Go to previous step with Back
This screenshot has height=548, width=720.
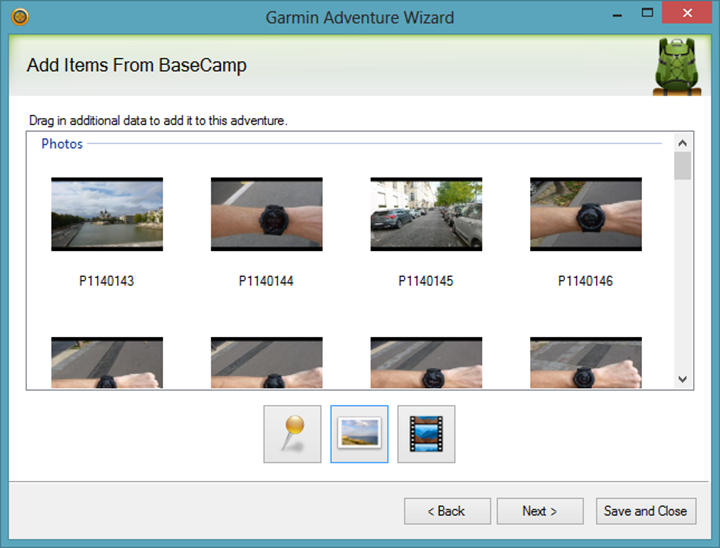447,511
